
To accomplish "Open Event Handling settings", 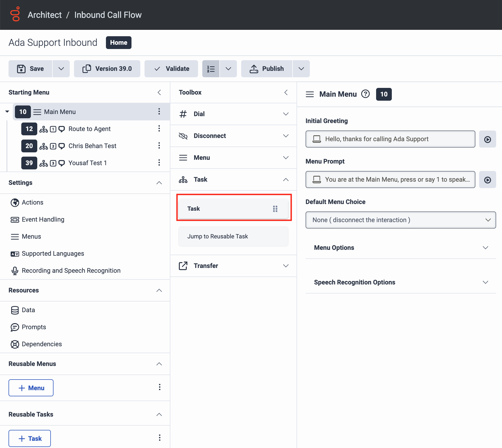I will tap(43, 219).
